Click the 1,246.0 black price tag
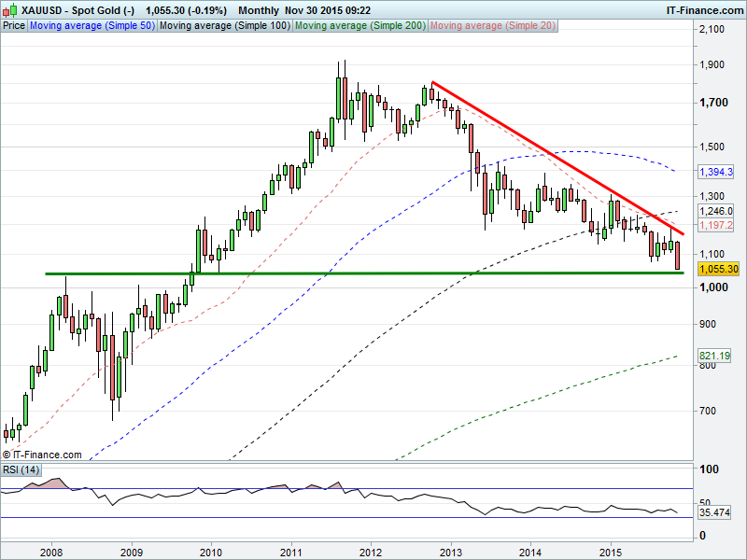The width and height of the screenshot is (747, 560). click(717, 211)
